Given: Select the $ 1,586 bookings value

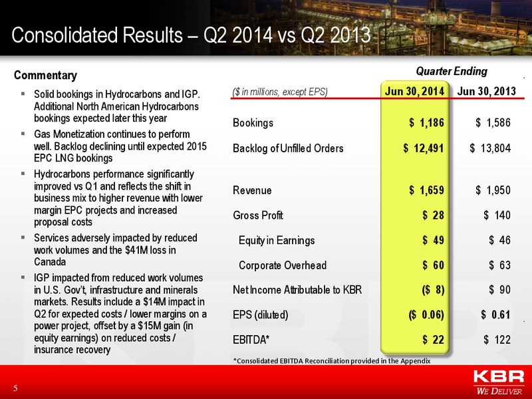Looking at the screenshot, I should 493,122.
